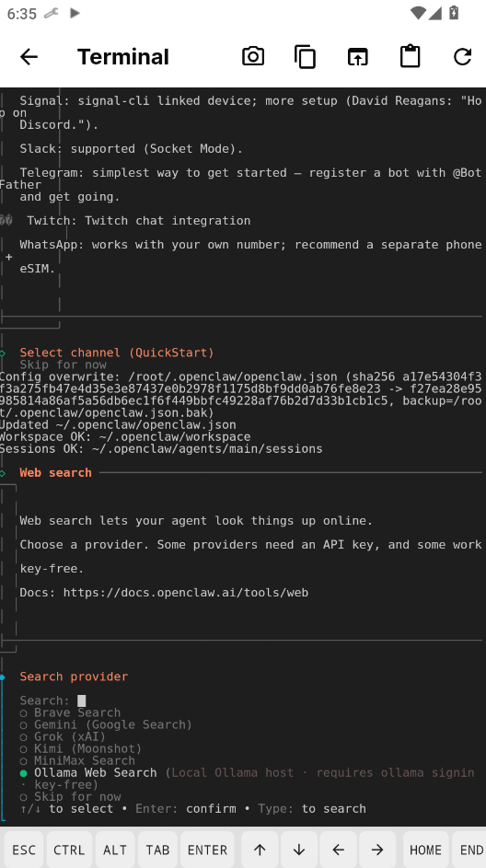The width and height of the screenshot is (486, 868).
Task: Select Grok (xAI) provider option
Action: (63, 736)
